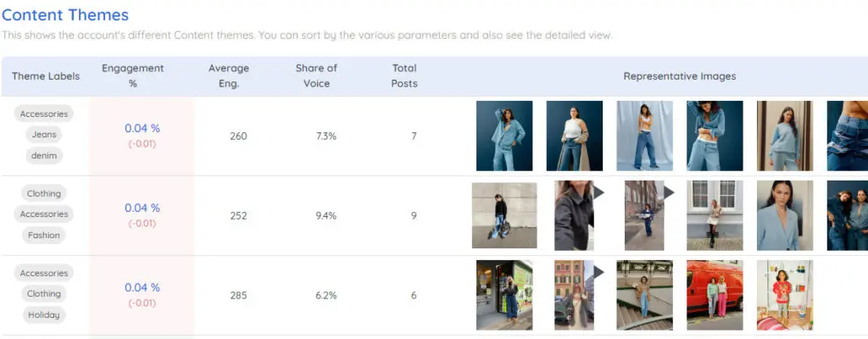Sort table by Total Posts header

404,76
